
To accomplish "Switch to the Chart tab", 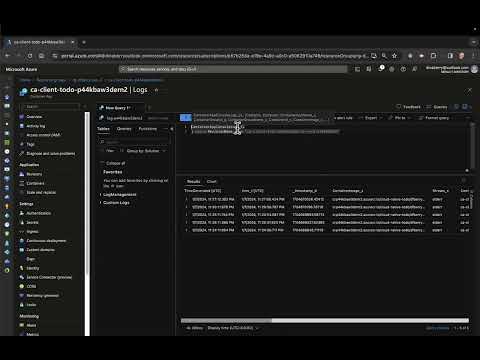I will pos(211,181).
